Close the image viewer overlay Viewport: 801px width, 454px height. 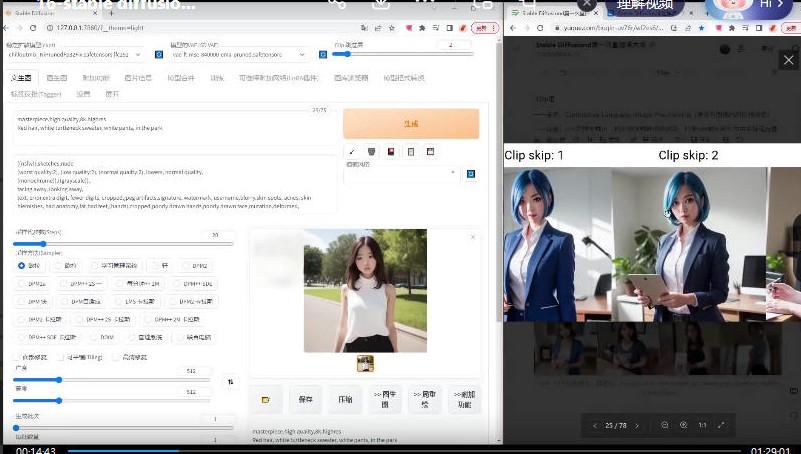(x=788, y=60)
